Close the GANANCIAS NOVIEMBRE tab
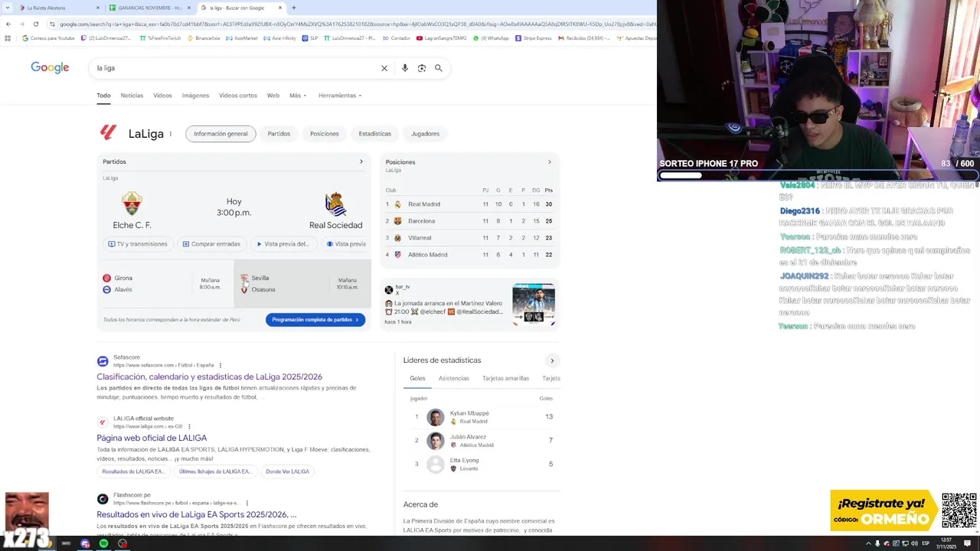This screenshot has width=980, height=551. click(189, 8)
